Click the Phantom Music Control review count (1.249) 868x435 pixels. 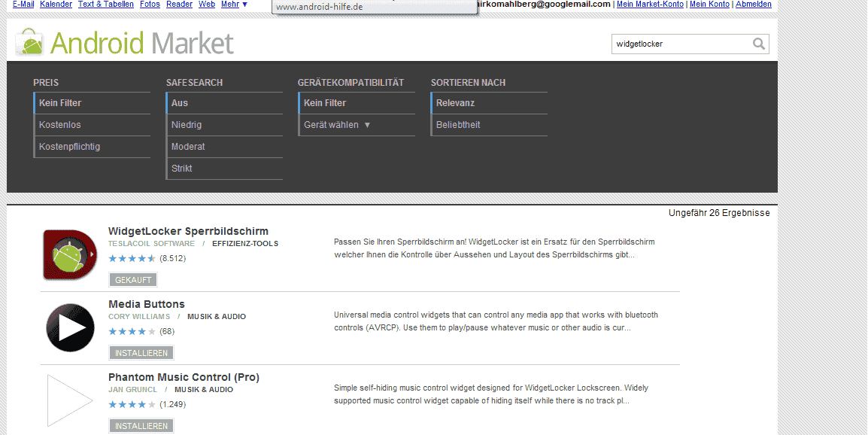173,405
